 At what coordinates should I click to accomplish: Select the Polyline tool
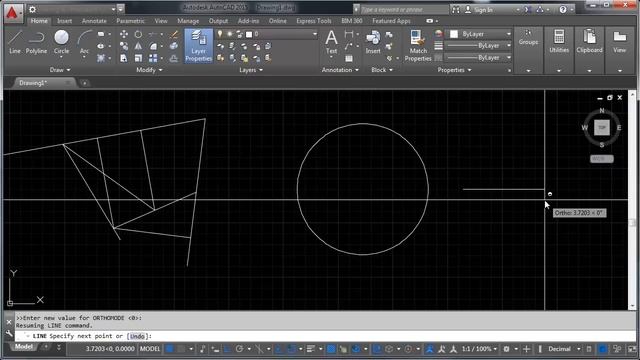pos(36,42)
